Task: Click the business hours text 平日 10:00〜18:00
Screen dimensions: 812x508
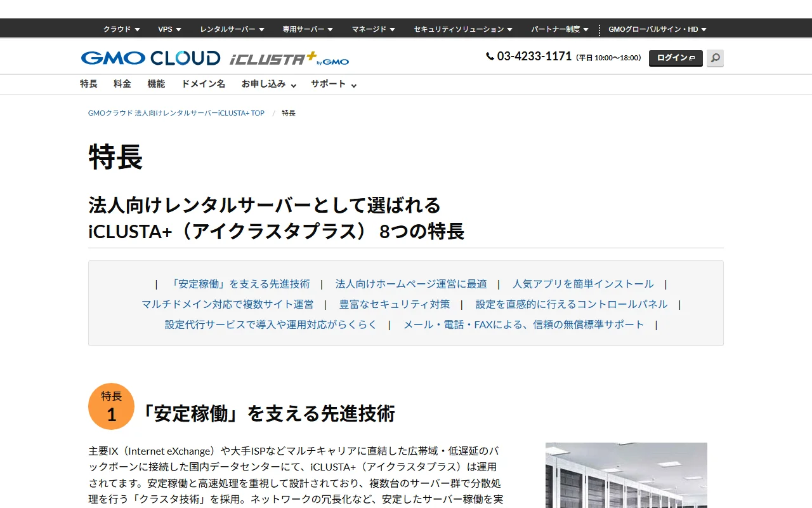Action: tap(608, 58)
